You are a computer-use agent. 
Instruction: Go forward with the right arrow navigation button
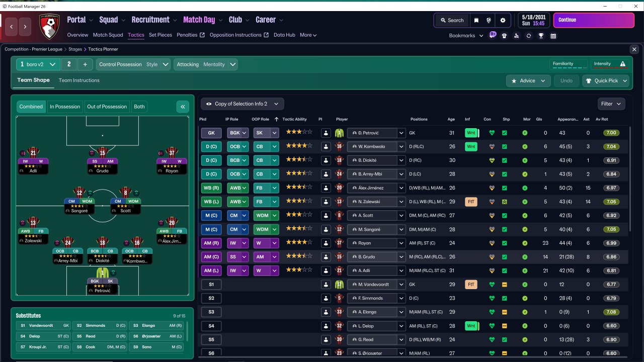pos(25,27)
